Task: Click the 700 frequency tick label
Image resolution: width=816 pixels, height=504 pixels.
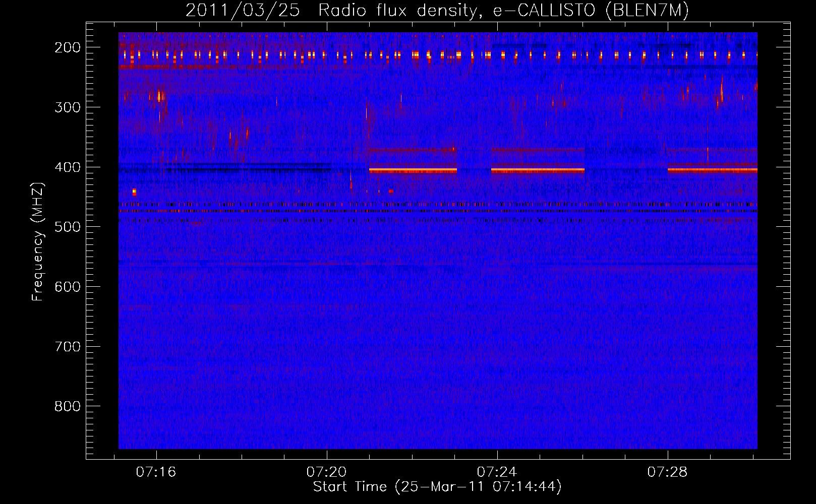Action: (68, 347)
